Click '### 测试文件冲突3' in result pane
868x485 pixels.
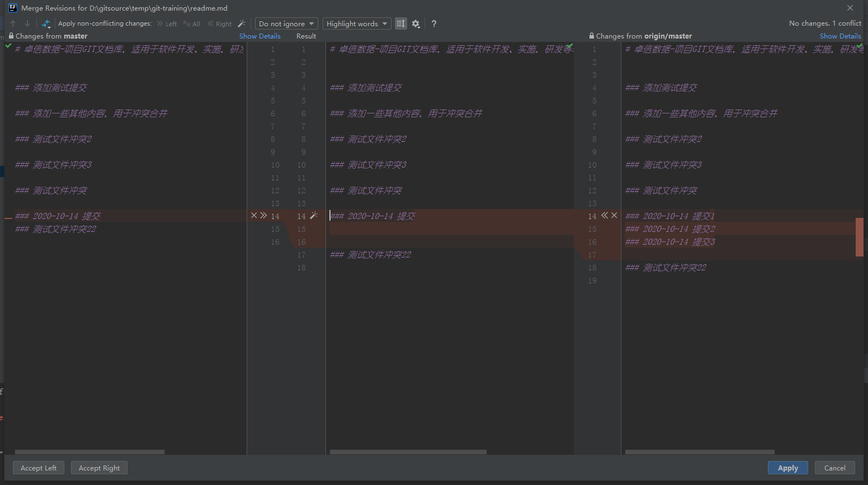coord(369,165)
